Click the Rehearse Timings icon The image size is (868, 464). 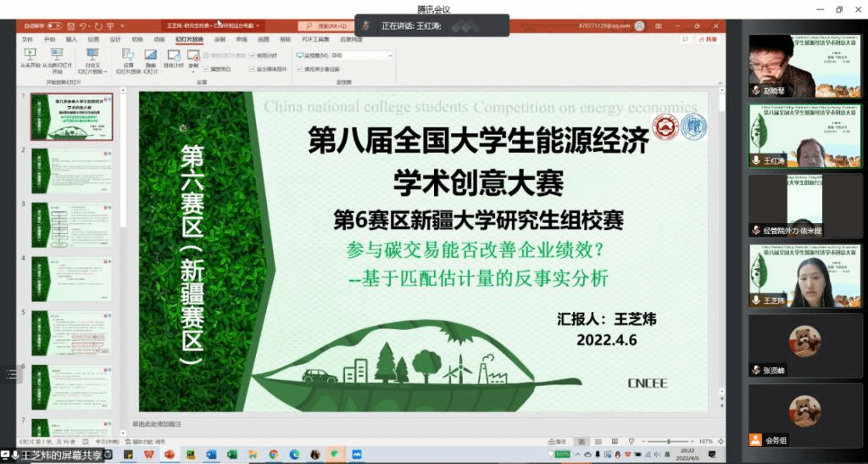(173, 54)
